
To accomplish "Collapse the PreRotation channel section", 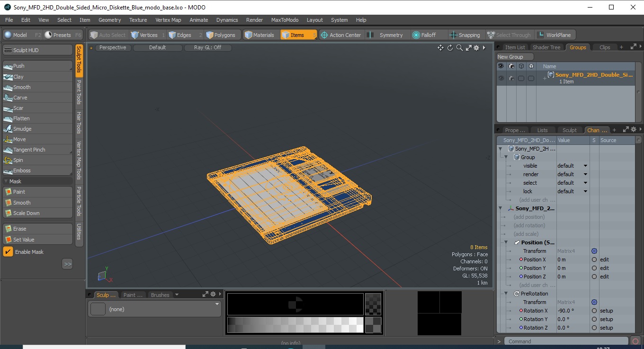I will tap(506, 294).
